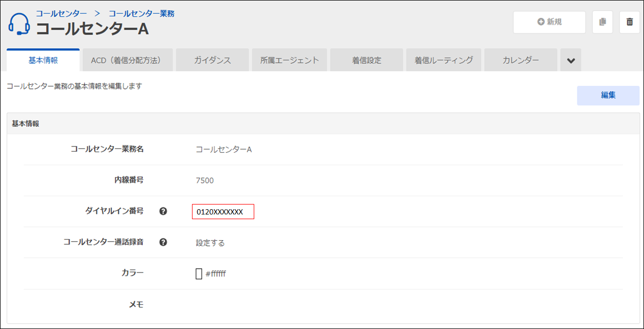644x329 pixels.
Task: Click the コールセンター breadcrumb link
Action: tap(61, 13)
